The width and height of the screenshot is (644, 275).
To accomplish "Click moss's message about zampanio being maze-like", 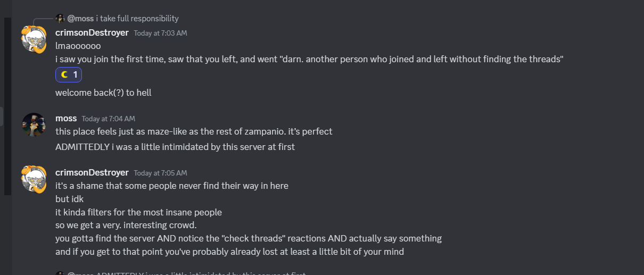I will click(194, 131).
